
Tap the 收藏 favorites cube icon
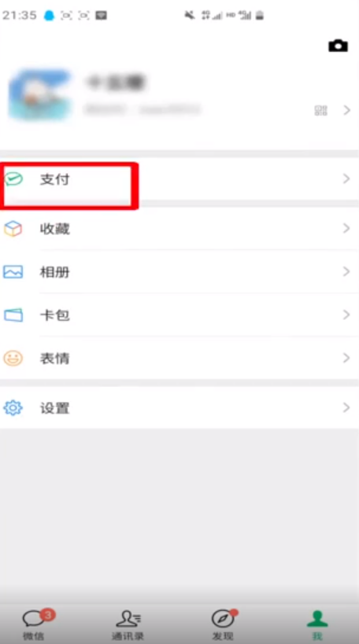(13, 228)
